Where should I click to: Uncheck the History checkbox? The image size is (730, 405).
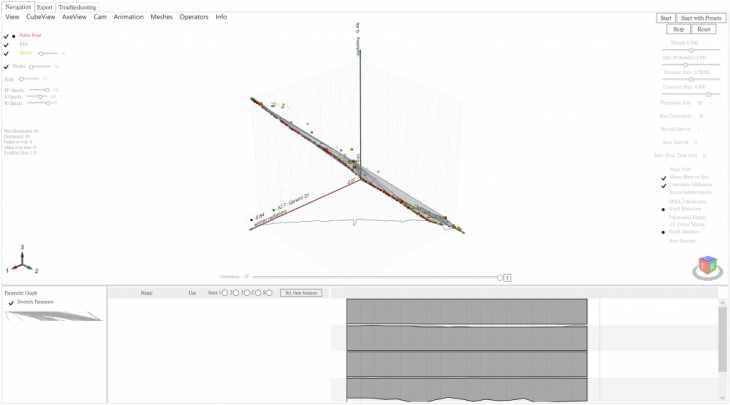pos(6,53)
